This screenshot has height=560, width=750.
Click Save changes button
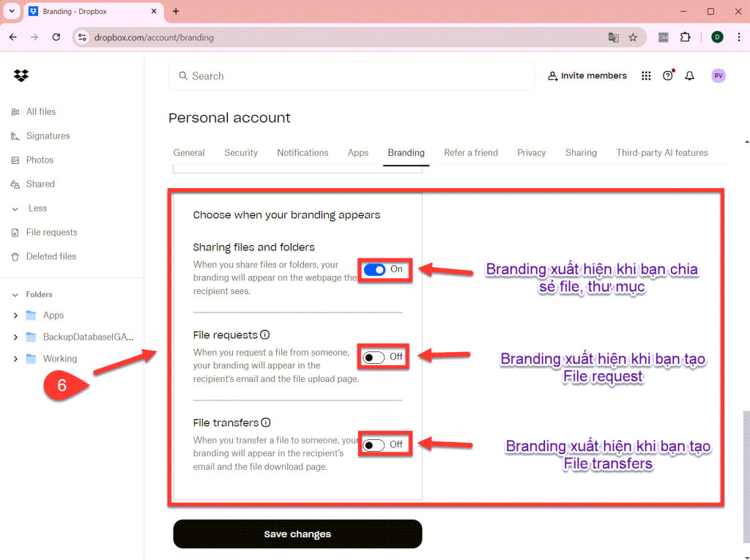coord(297,534)
